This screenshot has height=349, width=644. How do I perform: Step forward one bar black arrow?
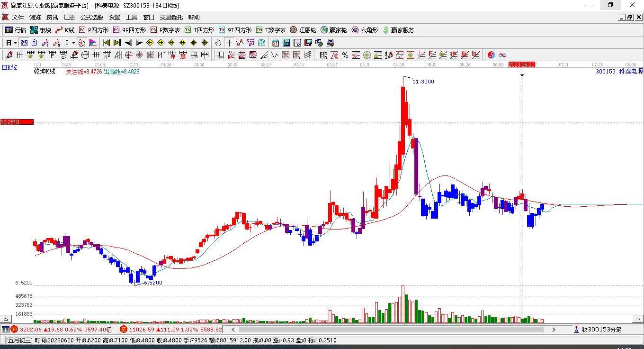click(139, 43)
